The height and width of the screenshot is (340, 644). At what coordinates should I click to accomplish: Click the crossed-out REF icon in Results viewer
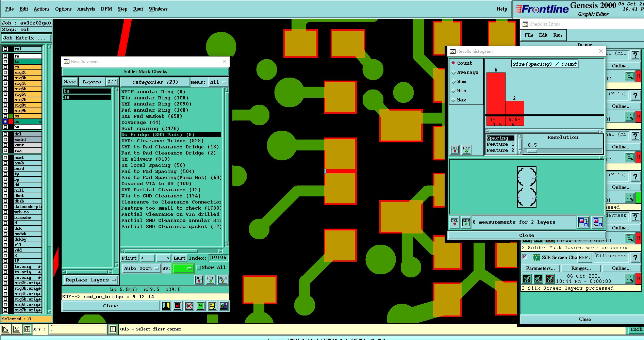189,306
